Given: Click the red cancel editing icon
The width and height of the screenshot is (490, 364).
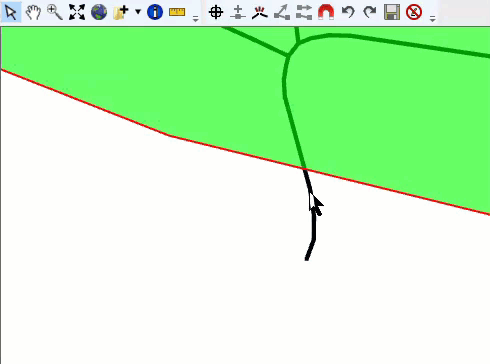Looking at the screenshot, I should tap(414, 13).
